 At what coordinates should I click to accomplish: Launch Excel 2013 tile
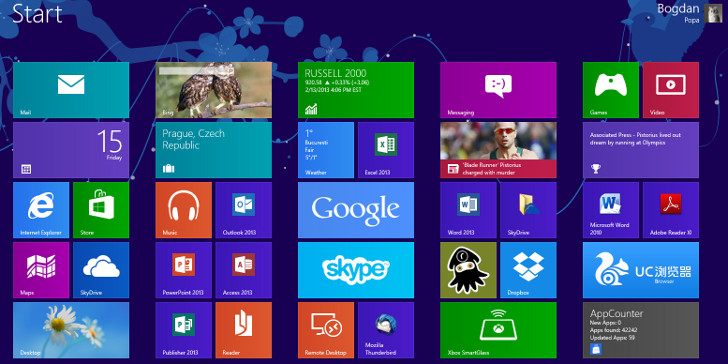[386, 150]
